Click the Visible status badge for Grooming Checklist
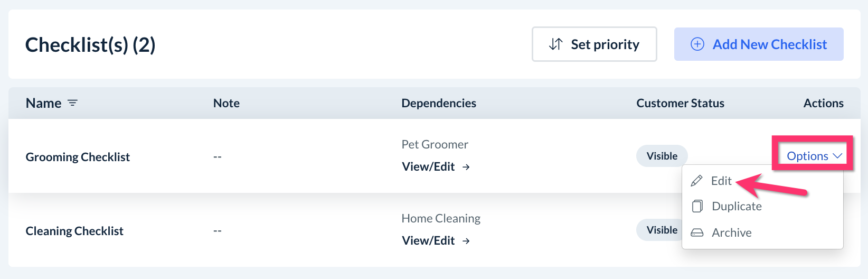The width and height of the screenshot is (868, 279). pos(662,156)
